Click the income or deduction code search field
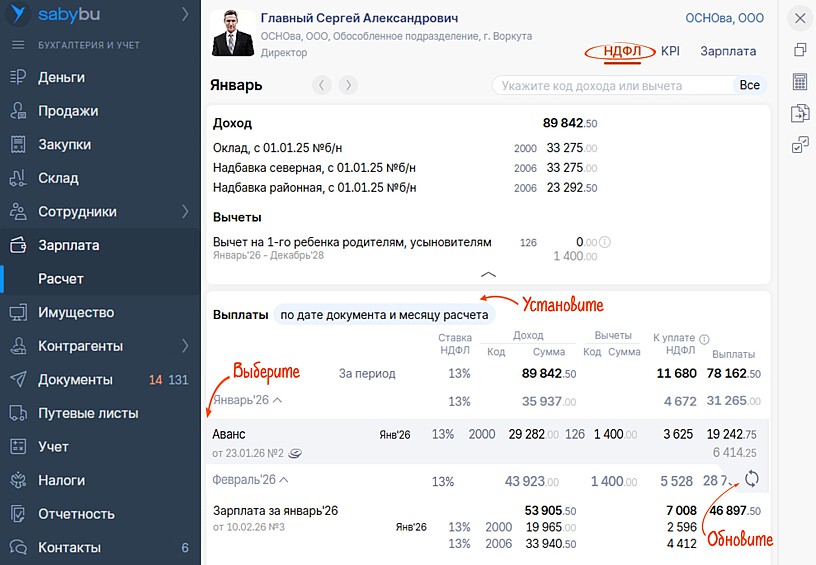 click(x=612, y=86)
